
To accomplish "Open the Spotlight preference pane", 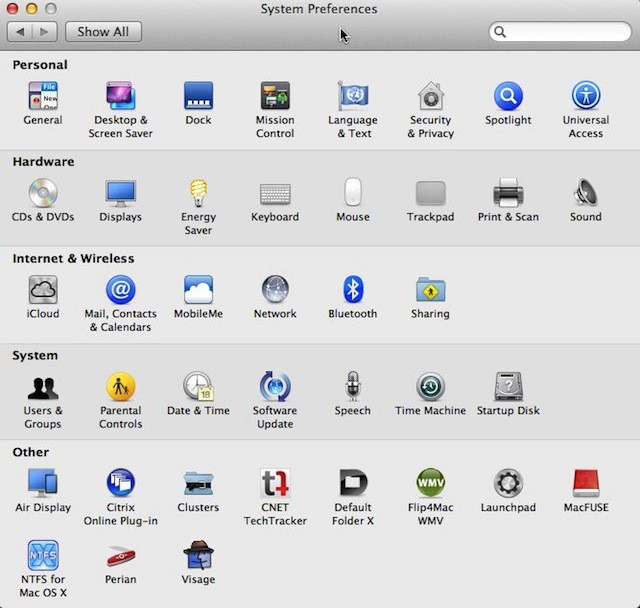I will (508, 97).
